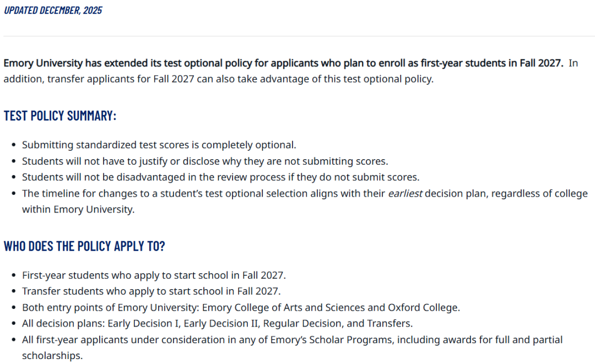595x364 pixels.
Task: Click the "Updated December, 2025" date line
Action: 53,10
